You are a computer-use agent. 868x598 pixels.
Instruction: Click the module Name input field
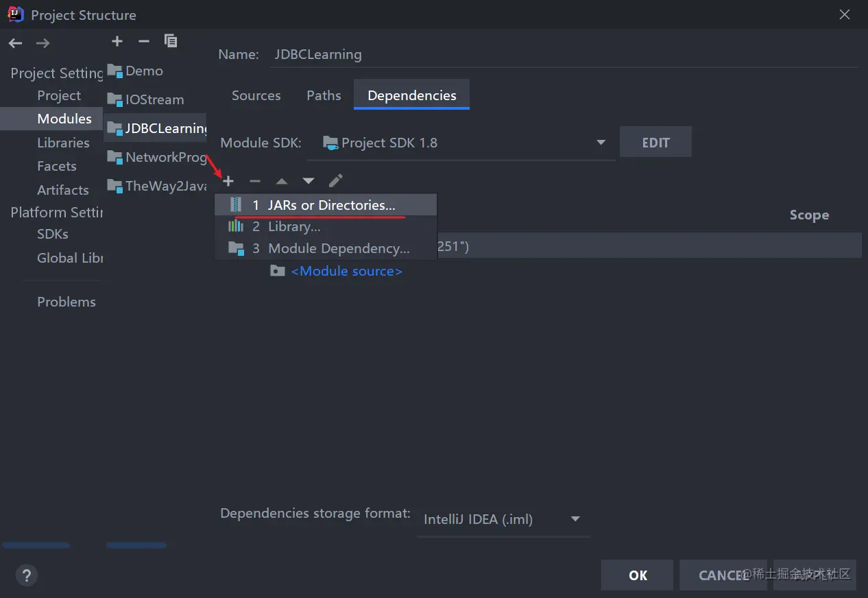(x=562, y=54)
